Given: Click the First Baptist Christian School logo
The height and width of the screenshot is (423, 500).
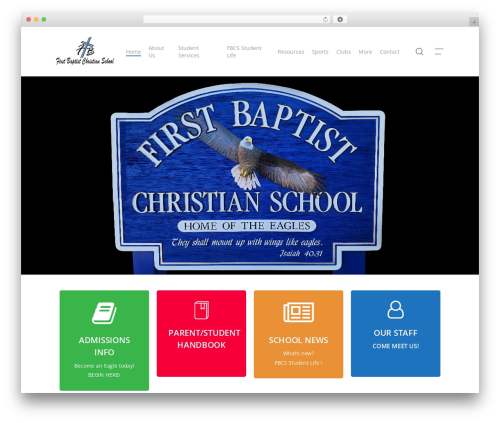Looking at the screenshot, I should click(x=85, y=51).
